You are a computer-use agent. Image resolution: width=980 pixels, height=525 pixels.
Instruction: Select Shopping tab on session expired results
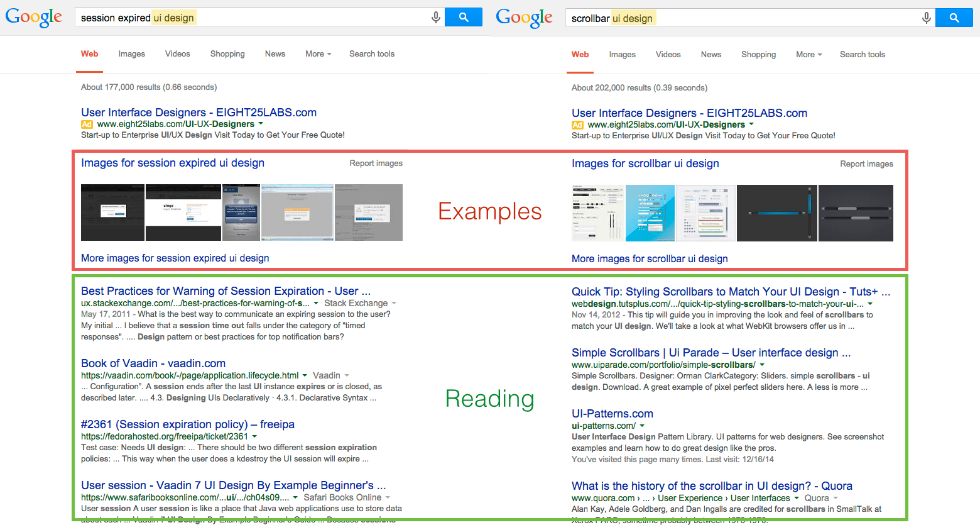pyautogui.click(x=227, y=54)
